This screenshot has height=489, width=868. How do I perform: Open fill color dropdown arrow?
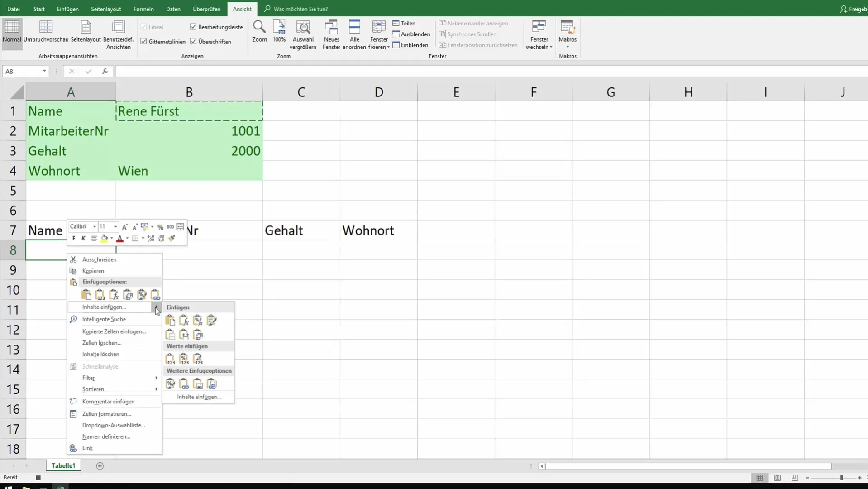pos(111,238)
